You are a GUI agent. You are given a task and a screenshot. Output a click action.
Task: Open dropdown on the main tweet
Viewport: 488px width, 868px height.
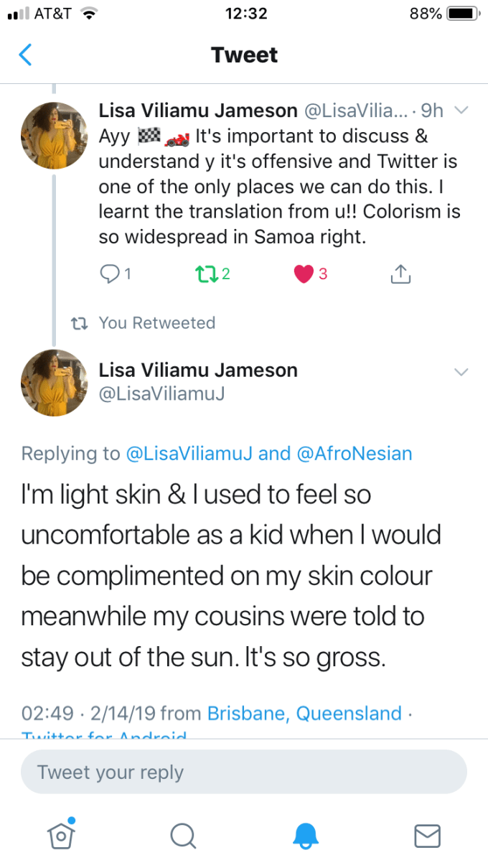pos(461,372)
